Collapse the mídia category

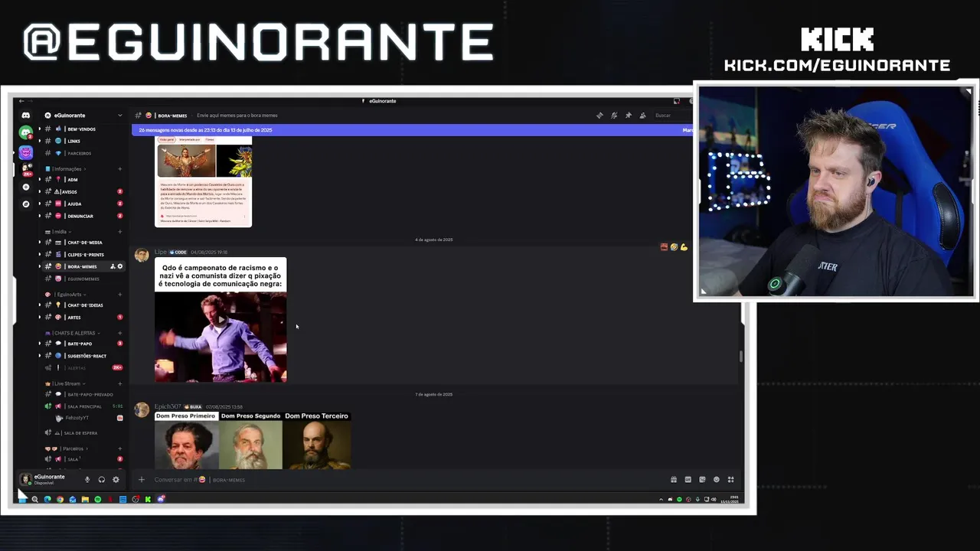(58, 232)
